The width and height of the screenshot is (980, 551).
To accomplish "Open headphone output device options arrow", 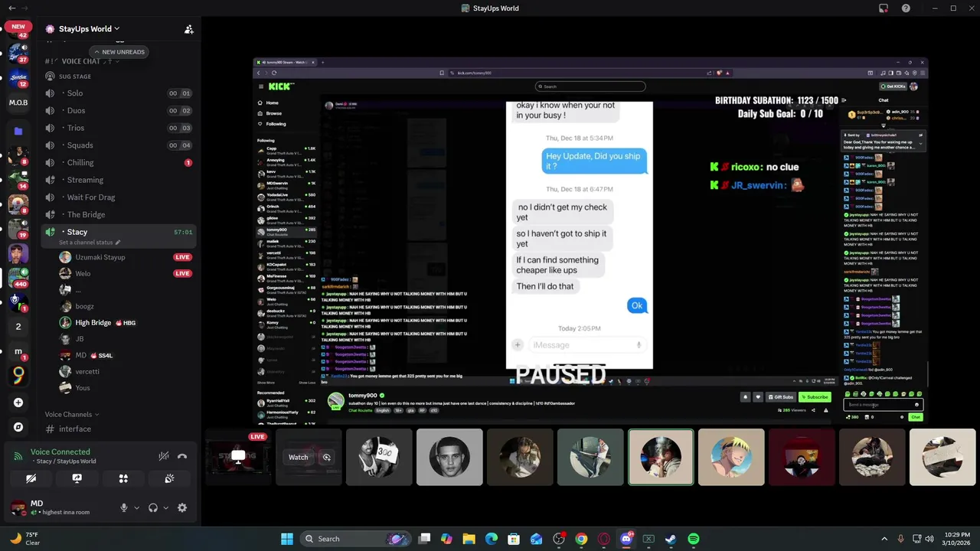I will pyautogui.click(x=165, y=507).
